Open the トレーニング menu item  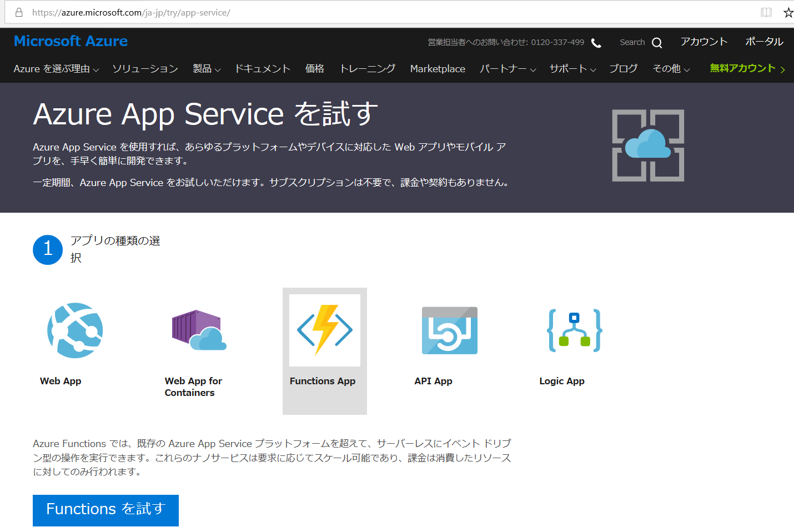(x=368, y=69)
